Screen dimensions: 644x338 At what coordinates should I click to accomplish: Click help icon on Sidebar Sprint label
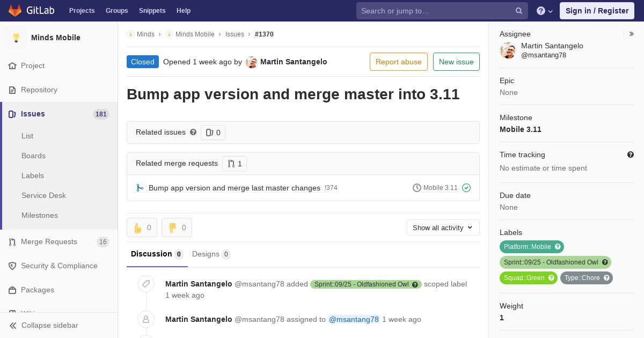605,262
